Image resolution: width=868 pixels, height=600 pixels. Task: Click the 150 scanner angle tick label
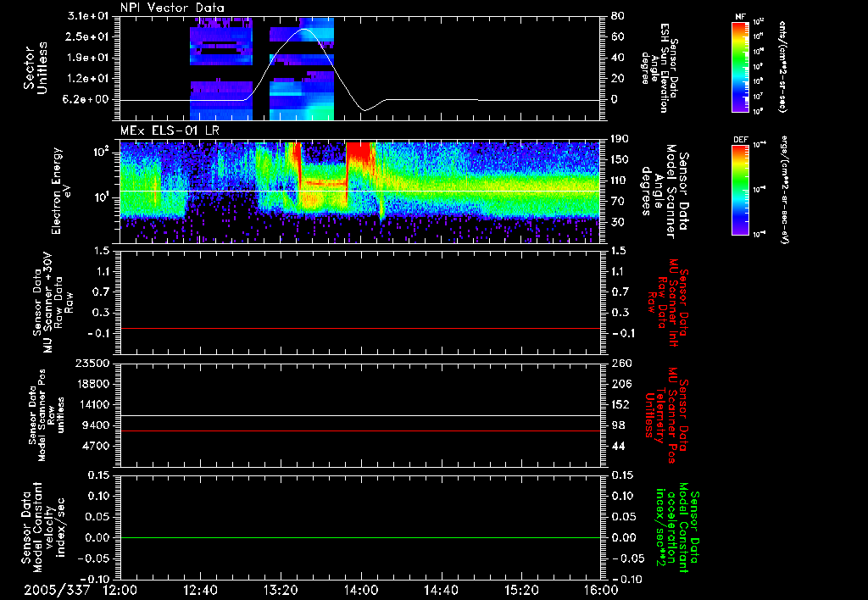click(x=619, y=159)
